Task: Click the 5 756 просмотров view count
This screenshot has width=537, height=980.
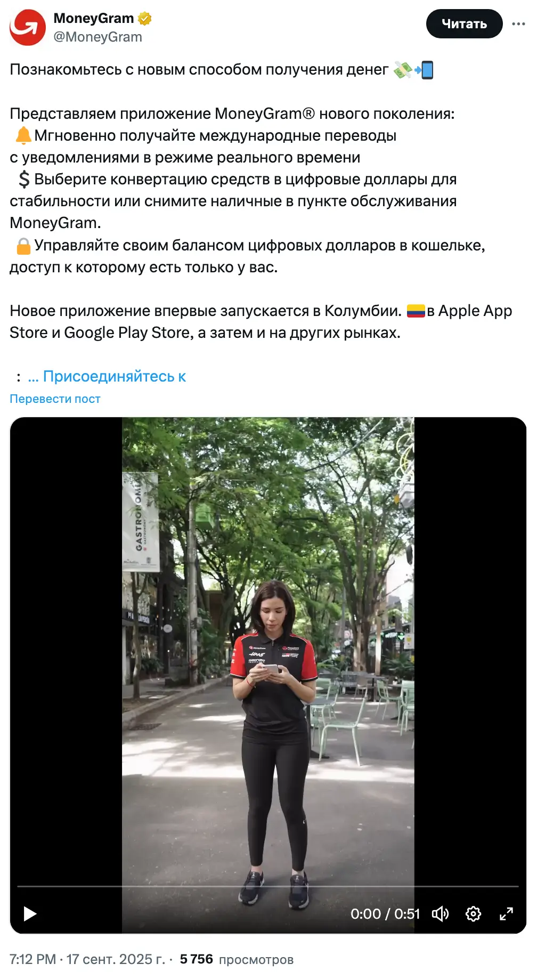Action: [x=237, y=959]
